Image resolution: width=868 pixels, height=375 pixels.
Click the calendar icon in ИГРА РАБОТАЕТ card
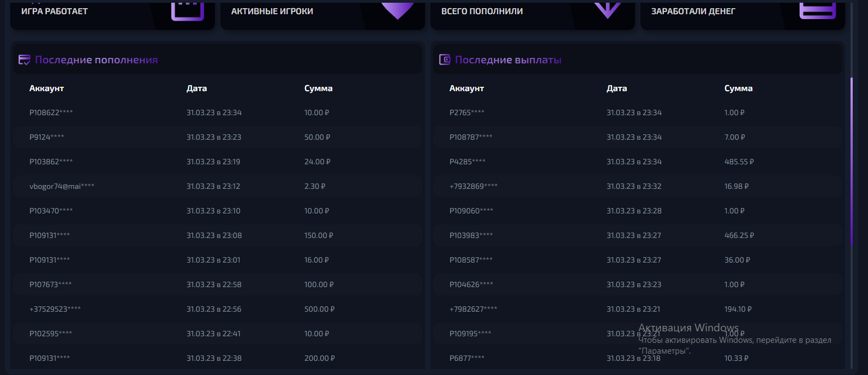188,11
